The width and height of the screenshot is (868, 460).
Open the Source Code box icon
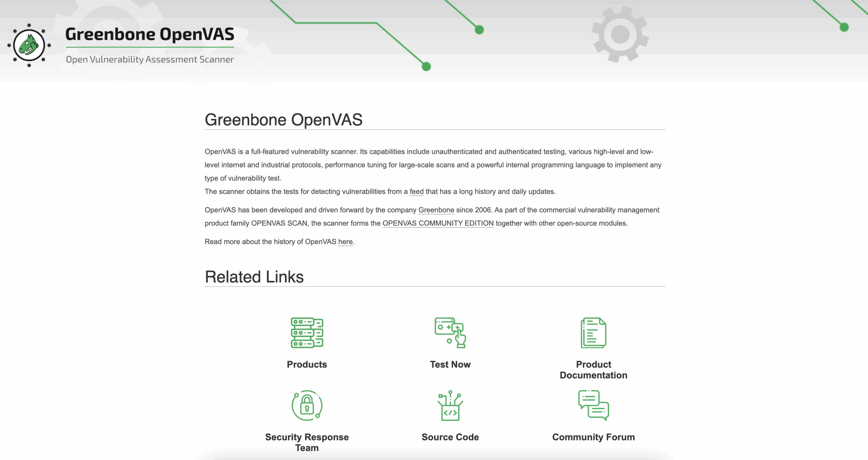point(450,405)
